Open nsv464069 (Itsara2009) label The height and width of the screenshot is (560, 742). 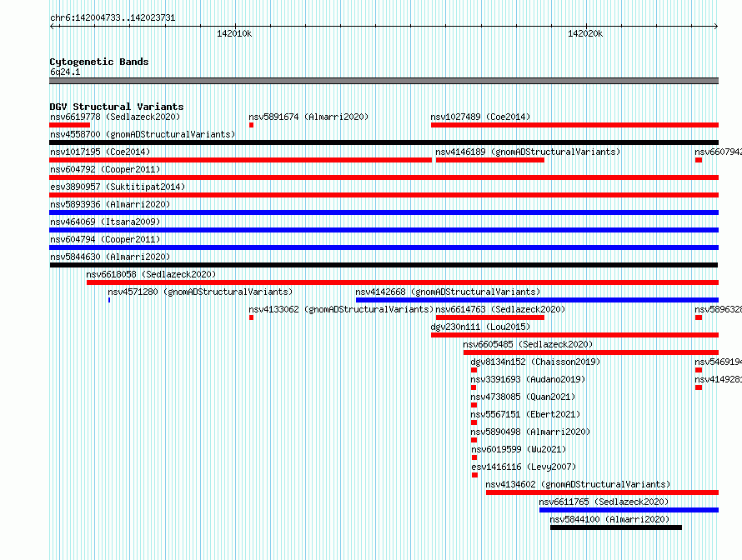pos(105,222)
